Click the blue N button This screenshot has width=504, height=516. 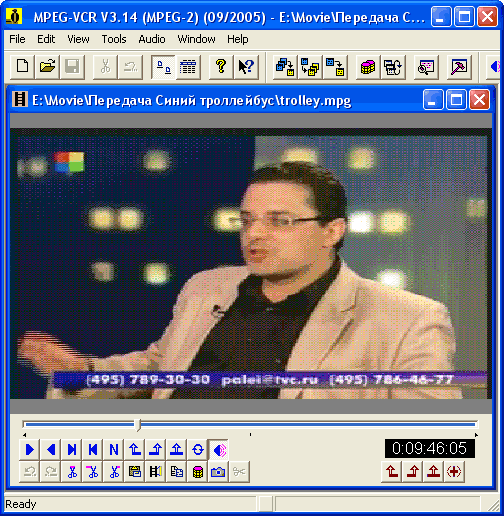114,450
